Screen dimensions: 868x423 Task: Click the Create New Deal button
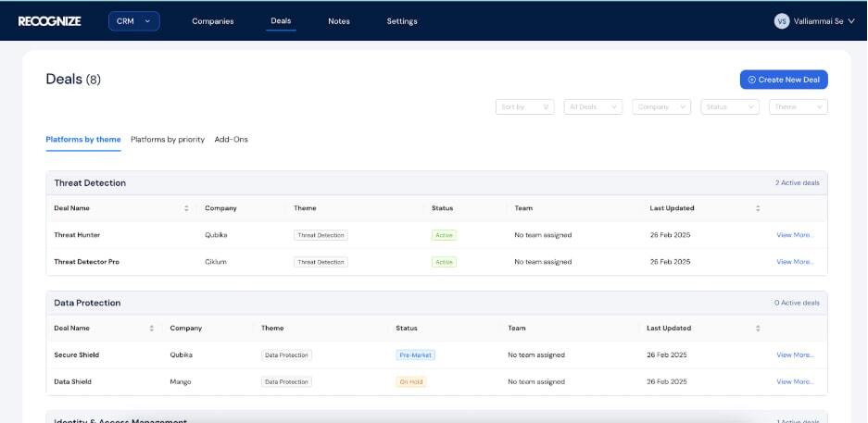pos(784,80)
